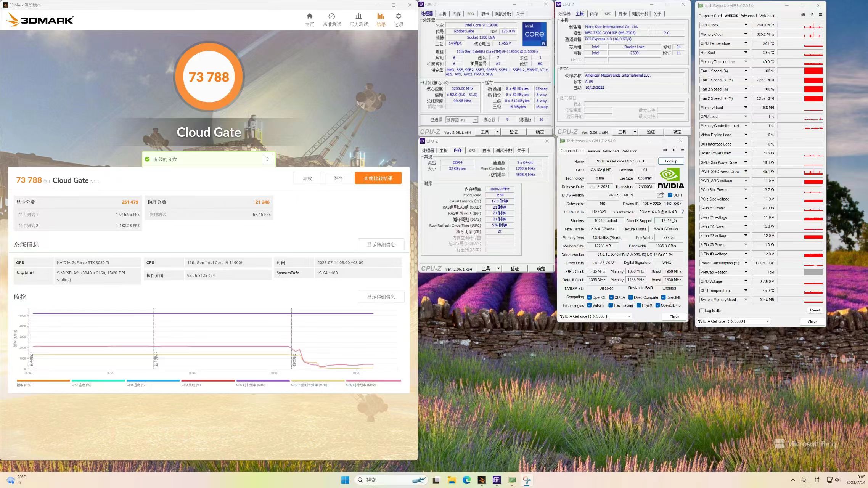The width and height of the screenshot is (868, 488).
Task: Open Windows Start menu
Action: coord(345,480)
